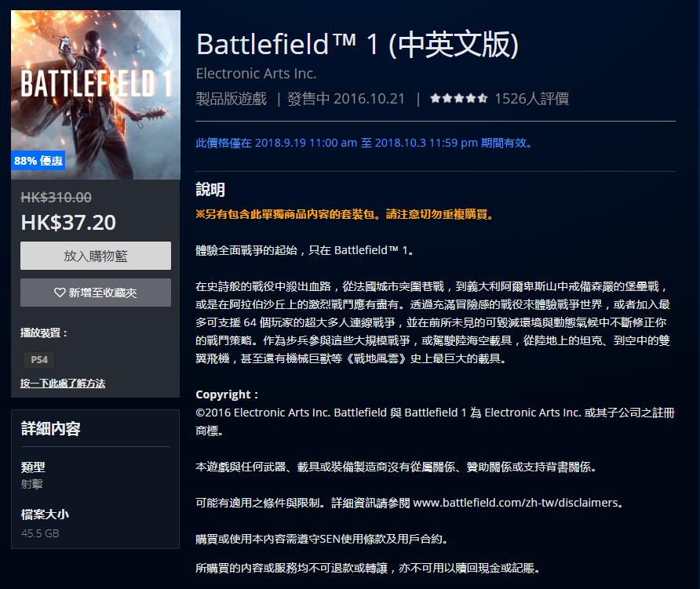Click the 88% 優惠 discount badge

[x=38, y=161]
